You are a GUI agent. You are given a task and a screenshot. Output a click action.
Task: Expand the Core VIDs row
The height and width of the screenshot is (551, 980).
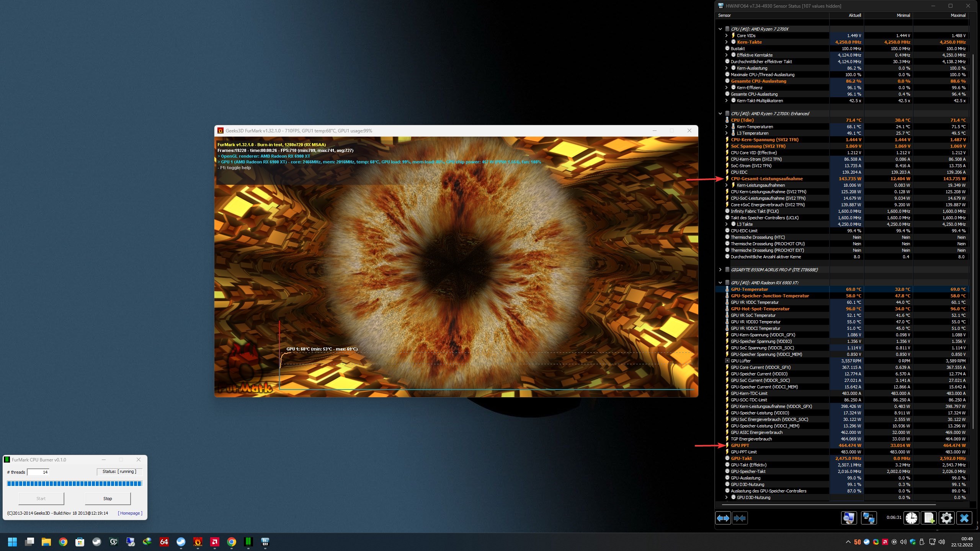click(726, 36)
